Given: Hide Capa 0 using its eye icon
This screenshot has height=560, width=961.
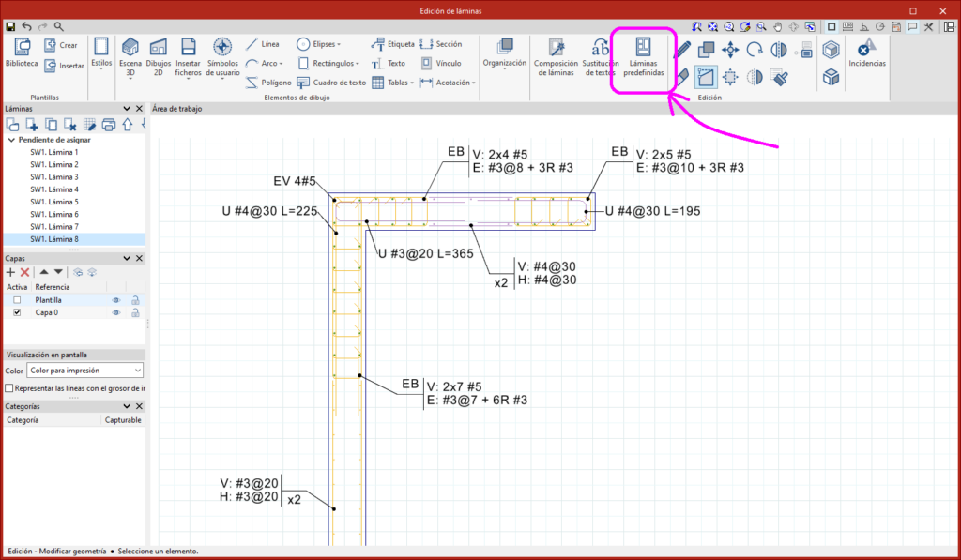Looking at the screenshot, I should coord(117,312).
